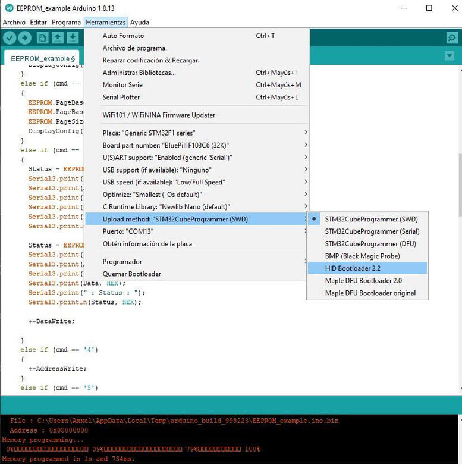Open the Editar menu
This screenshot has width=462, height=476.
38,22
